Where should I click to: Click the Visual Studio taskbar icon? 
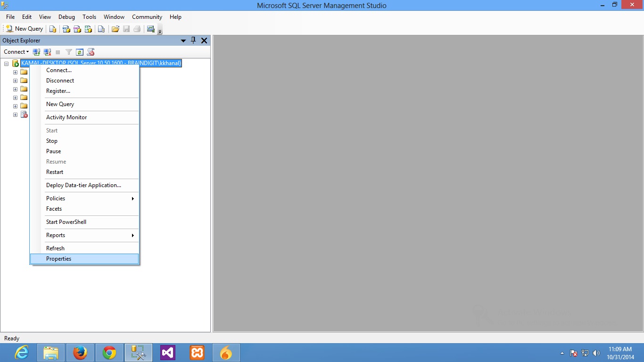point(168,353)
